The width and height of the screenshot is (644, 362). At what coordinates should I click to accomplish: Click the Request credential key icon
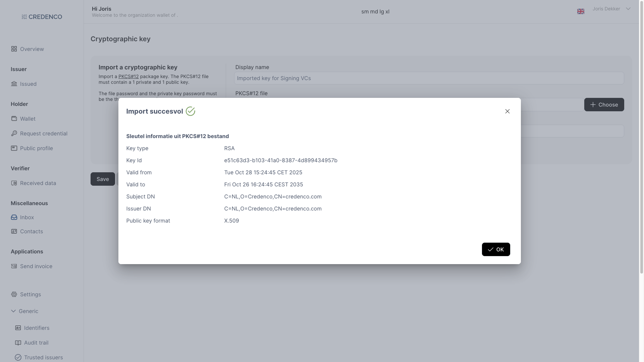[14, 133]
